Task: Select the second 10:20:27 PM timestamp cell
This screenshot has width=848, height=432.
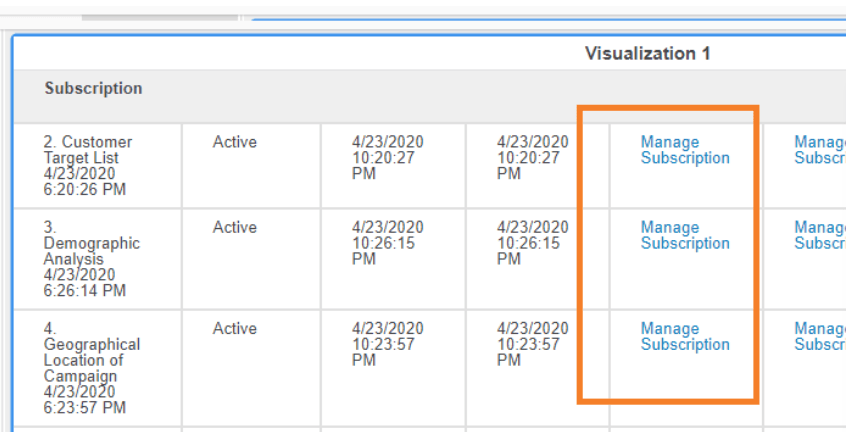Action: [x=532, y=158]
